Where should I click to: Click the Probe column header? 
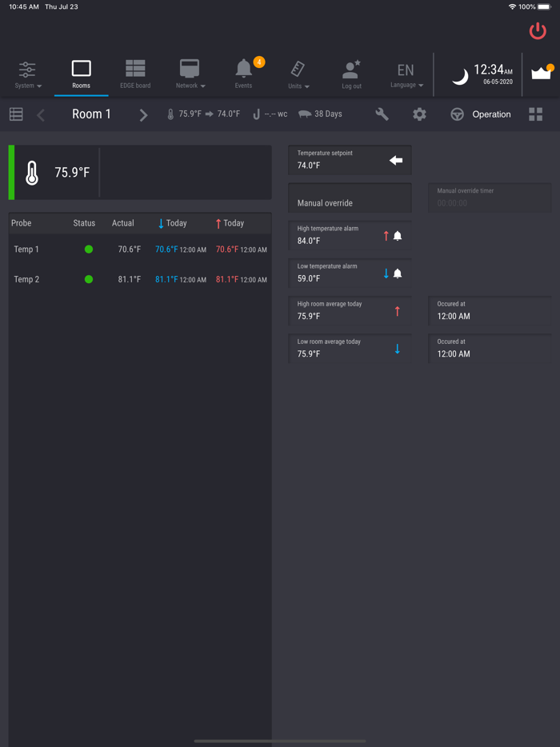[21, 223]
